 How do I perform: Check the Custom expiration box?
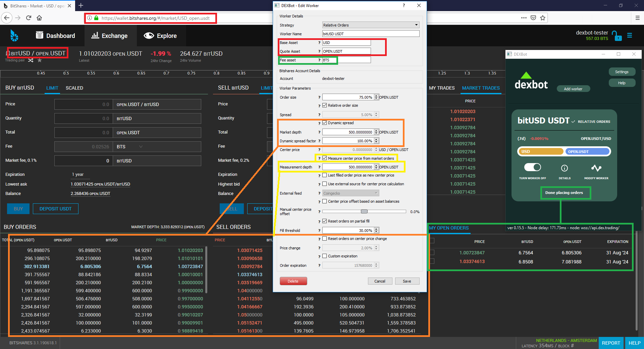(x=325, y=256)
